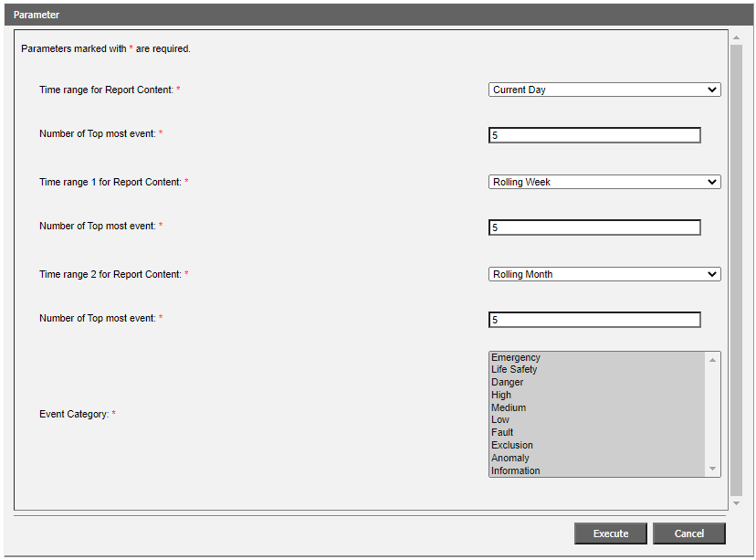Screen dimensions: 756x560
Task: Pick the High event category
Action: coord(501,396)
